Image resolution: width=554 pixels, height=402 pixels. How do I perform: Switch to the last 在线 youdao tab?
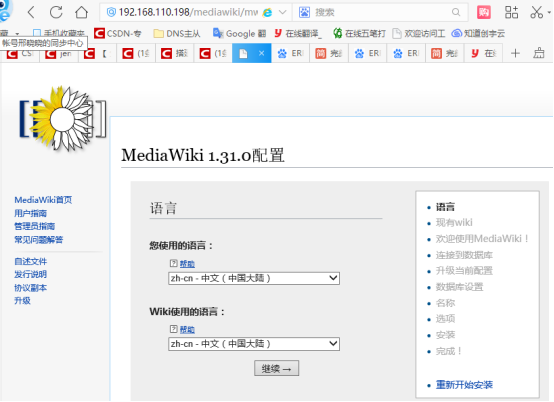click(x=484, y=54)
